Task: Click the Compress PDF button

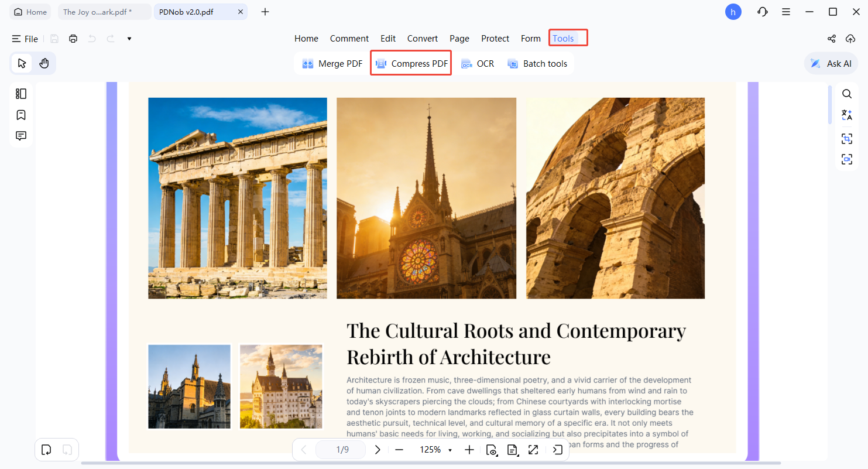Action: (410, 63)
